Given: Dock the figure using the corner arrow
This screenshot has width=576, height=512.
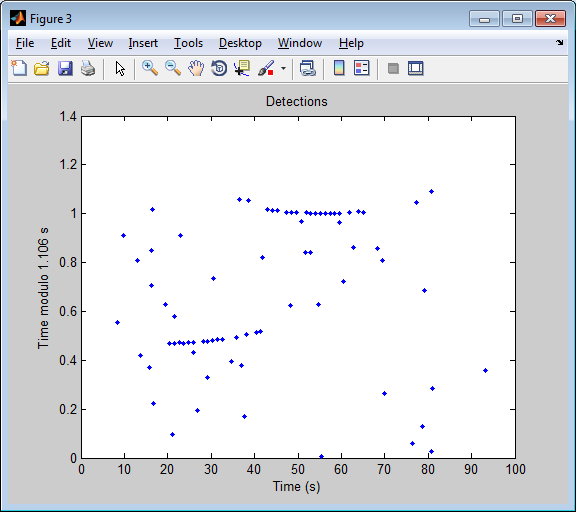Looking at the screenshot, I should (559, 43).
